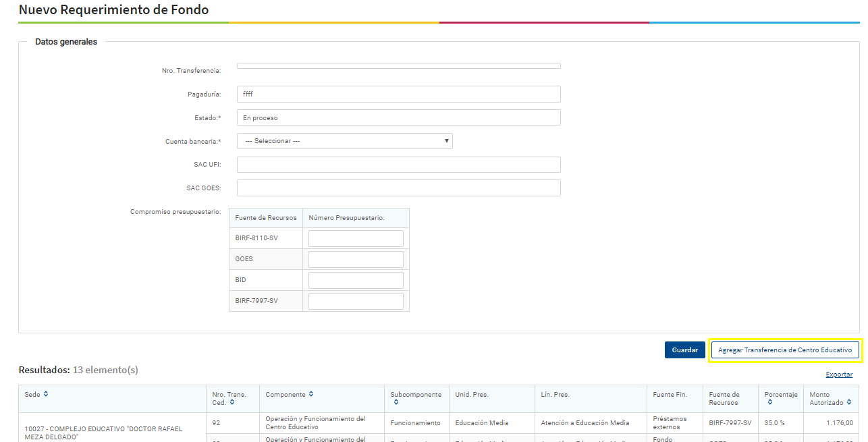
Task: Click Agregar Transferencia de Centro Educativo
Action: [784, 350]
